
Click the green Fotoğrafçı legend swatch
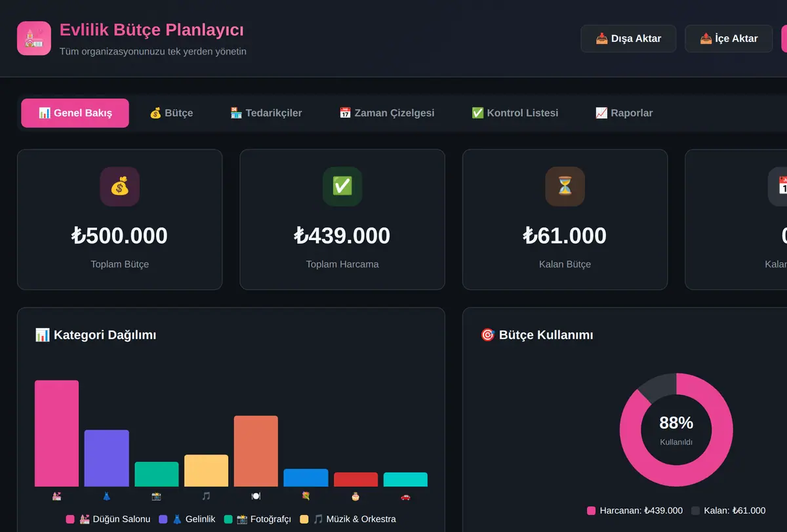pyautogui.click(x=228, y=519)
